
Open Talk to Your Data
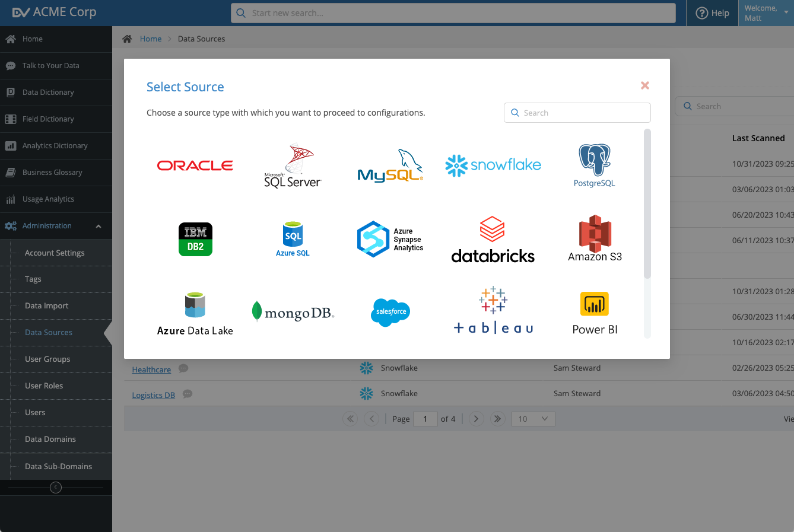click(x=56, y=66)
